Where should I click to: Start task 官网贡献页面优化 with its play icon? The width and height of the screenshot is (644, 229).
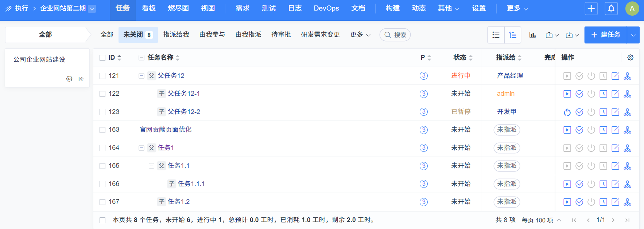(567, 130)
